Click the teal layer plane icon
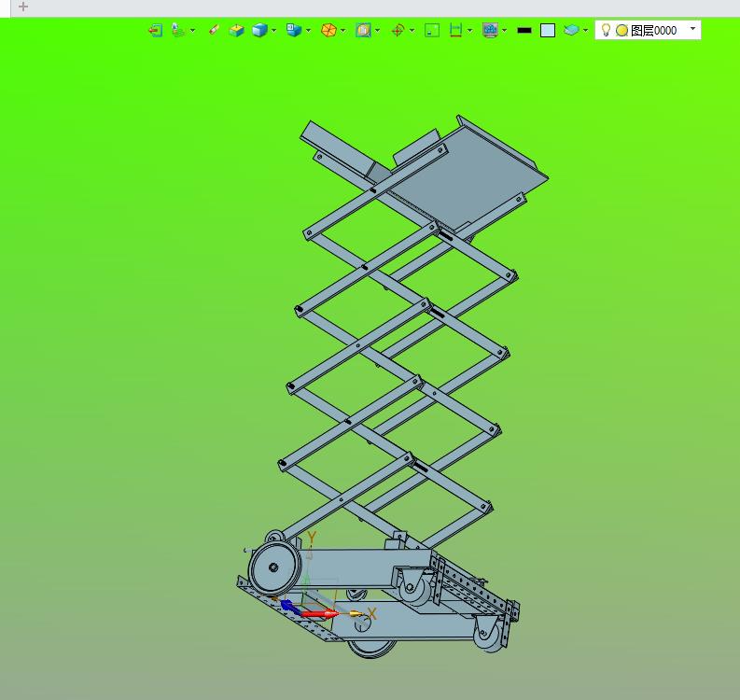 571,30
